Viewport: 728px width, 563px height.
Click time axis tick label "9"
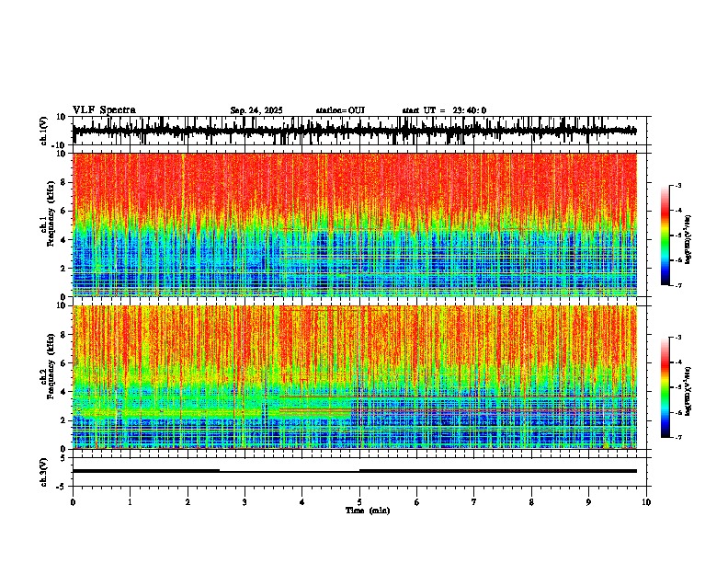click(588, 502)
